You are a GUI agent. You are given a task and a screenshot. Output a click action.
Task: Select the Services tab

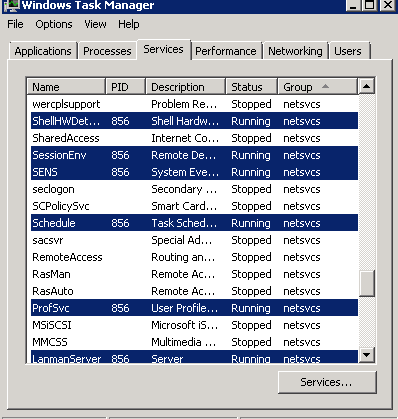click(163, 49)
